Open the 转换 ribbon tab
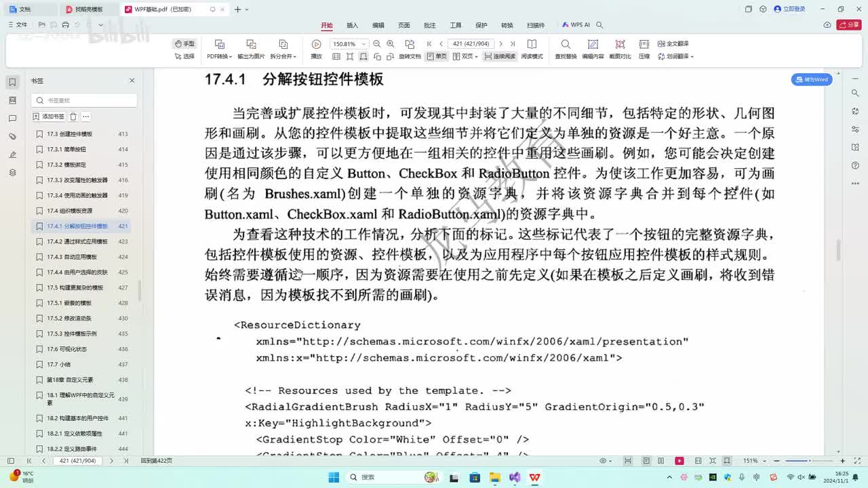The height and width of the screenshot is (488, 868). click(507, 25)
